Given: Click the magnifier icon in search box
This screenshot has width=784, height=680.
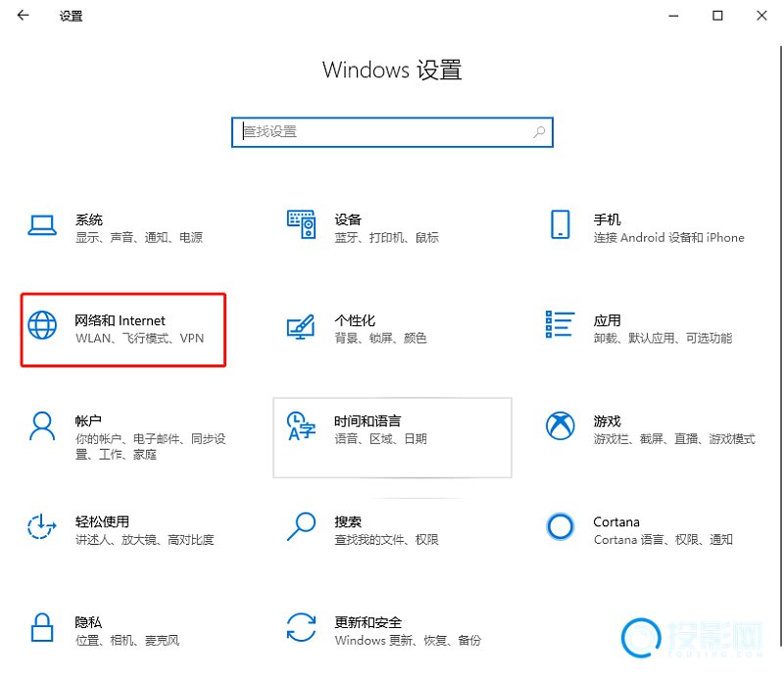Looking at the screenshot, I should coord(539,131).
